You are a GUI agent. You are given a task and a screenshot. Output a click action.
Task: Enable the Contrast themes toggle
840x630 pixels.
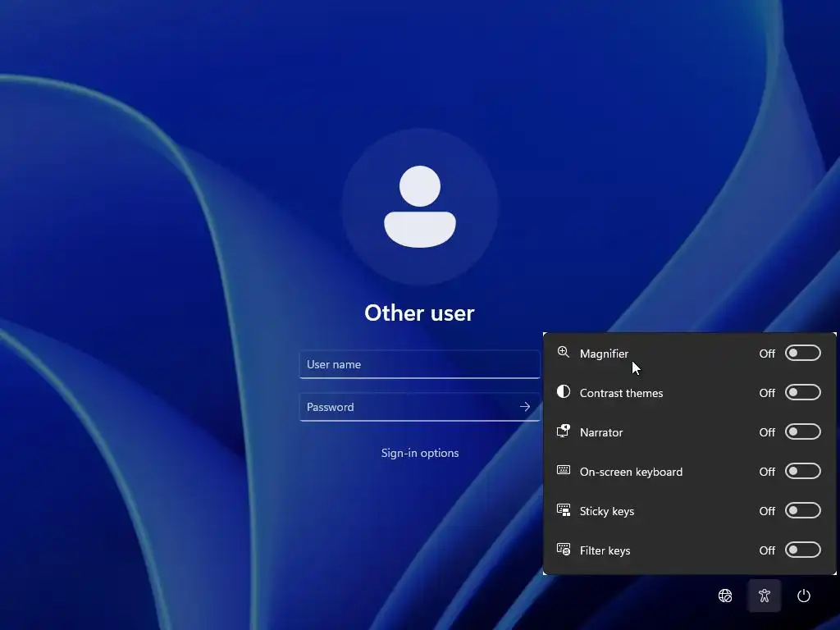click(802, 392)
